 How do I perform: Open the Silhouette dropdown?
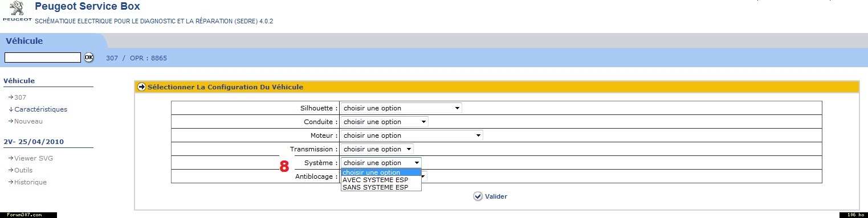pos(401,108)
